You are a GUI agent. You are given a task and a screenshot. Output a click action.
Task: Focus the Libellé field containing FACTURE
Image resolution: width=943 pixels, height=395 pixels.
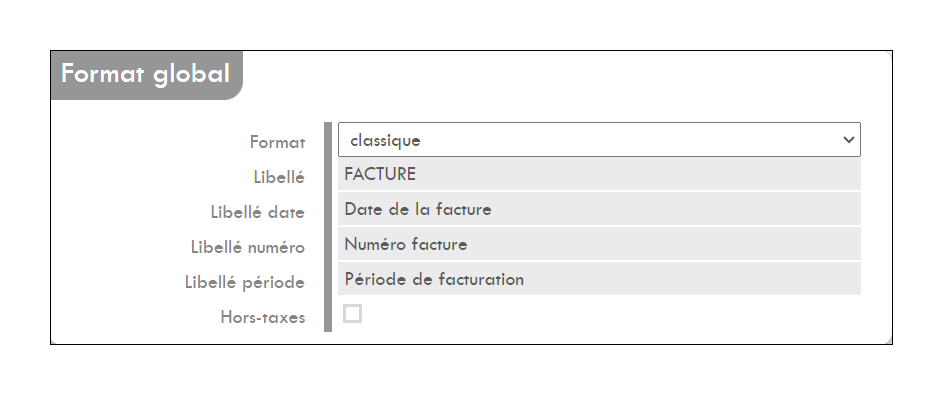[599, 174]
